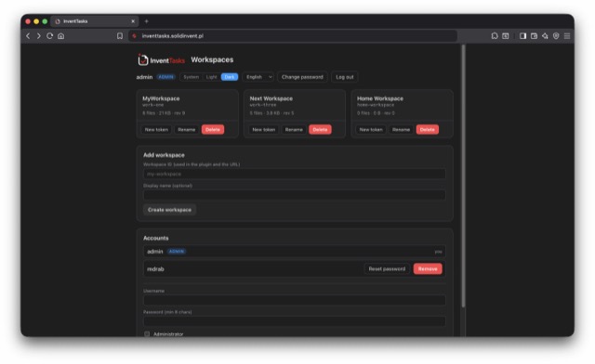Click the site security icon in address bar
The image size is (595, 364).
pos(134,36)
